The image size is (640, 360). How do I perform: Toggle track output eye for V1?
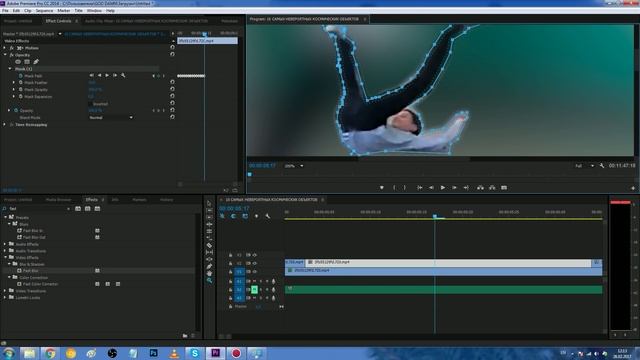pyautogui.click(x=255, y=271)
